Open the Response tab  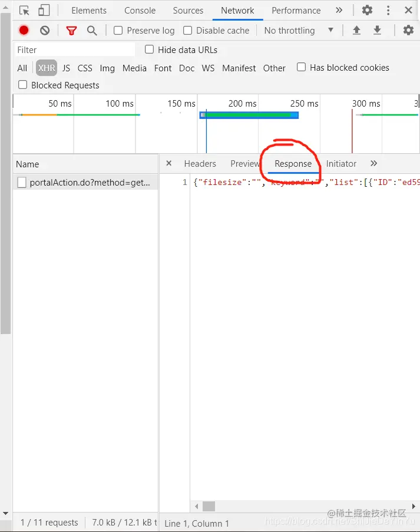tap(293, 164)
